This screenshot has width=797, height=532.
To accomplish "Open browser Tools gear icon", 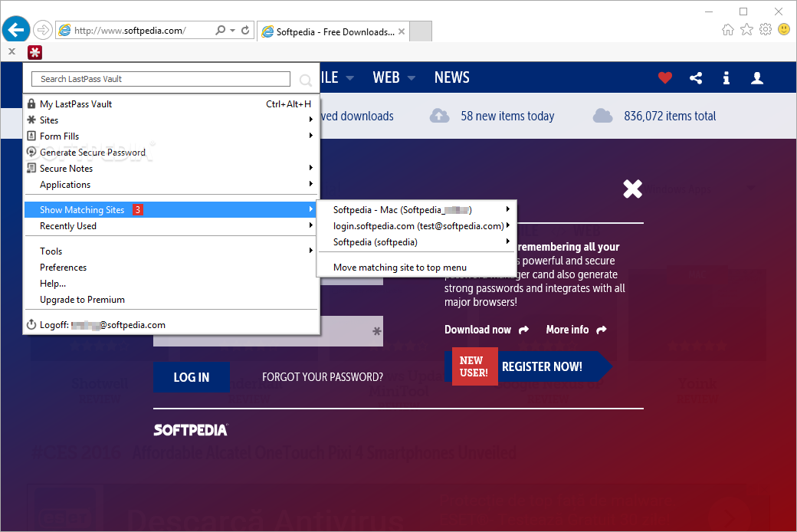I will 766,29.
